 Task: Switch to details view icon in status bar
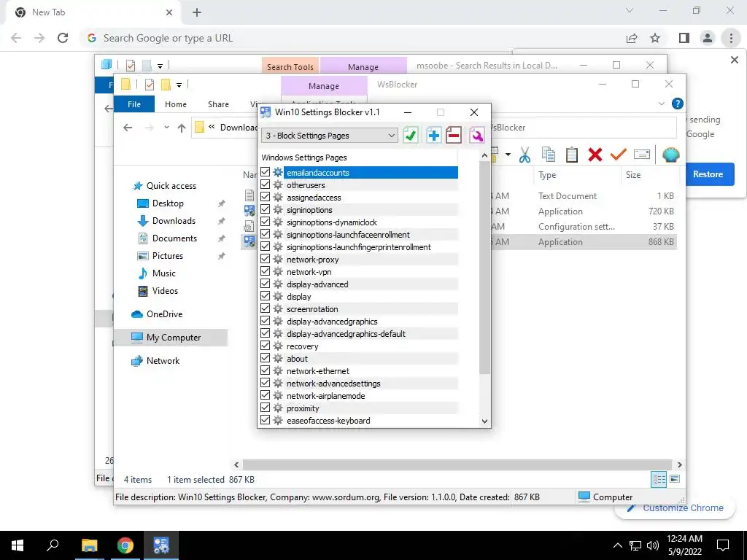(659, 479)
